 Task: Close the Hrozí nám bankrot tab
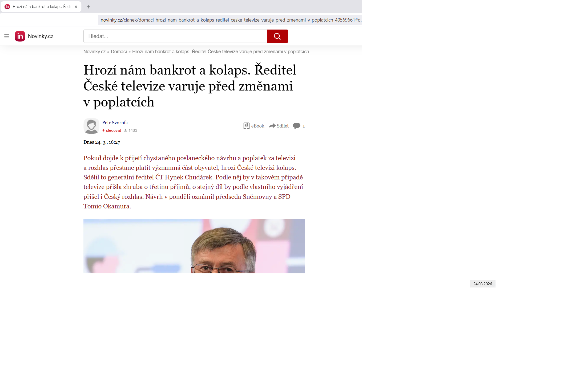[x=76, y=7]
